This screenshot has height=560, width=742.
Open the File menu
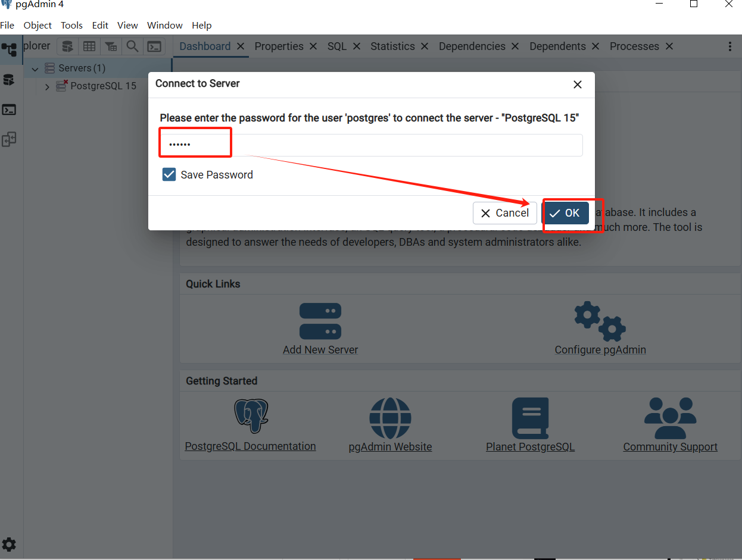(7, 25)
